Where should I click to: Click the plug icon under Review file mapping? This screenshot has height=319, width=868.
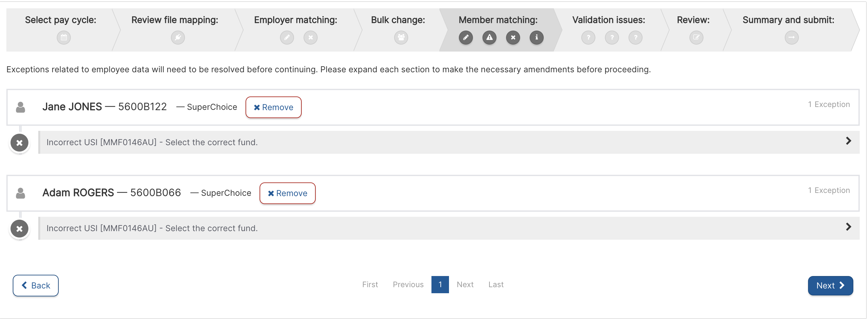pyautogui.click(x=178, y=37)
